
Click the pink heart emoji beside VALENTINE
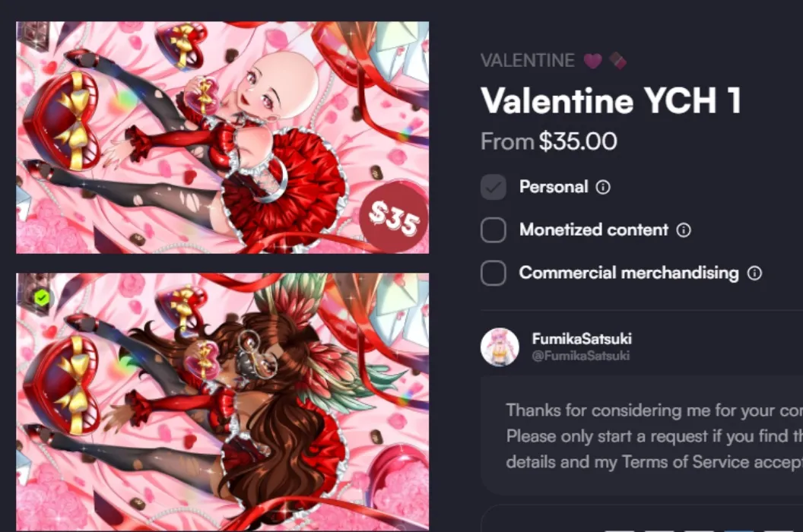[x=592, y=60]
